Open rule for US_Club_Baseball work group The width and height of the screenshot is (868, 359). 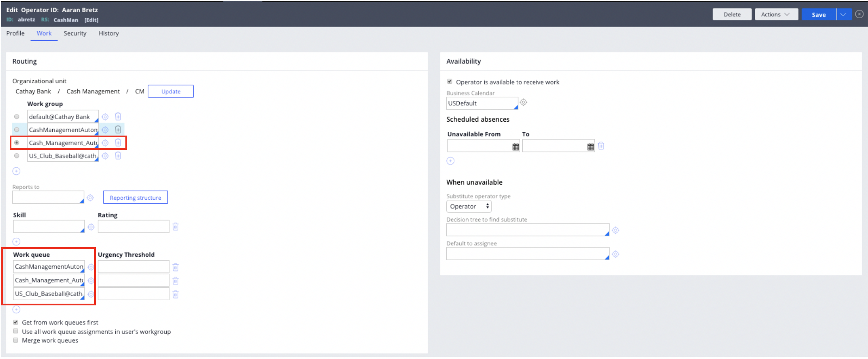point(105,156)
